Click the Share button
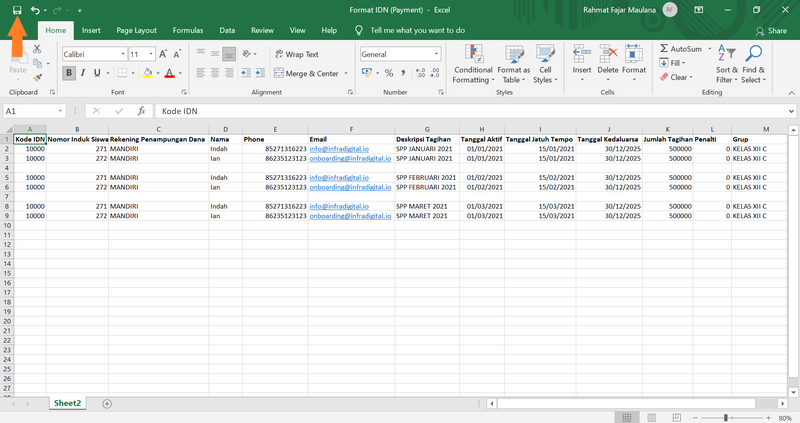The image size is (800, 423). 771,31
